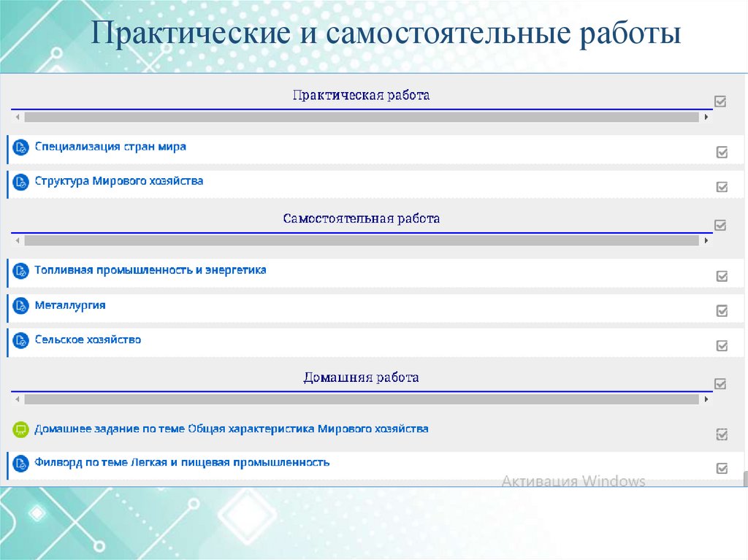This screenshot has height=560, width=748.
Task: Toggle completion checkbox for Самостоятельная работа heading
Action: pos(720,225)
